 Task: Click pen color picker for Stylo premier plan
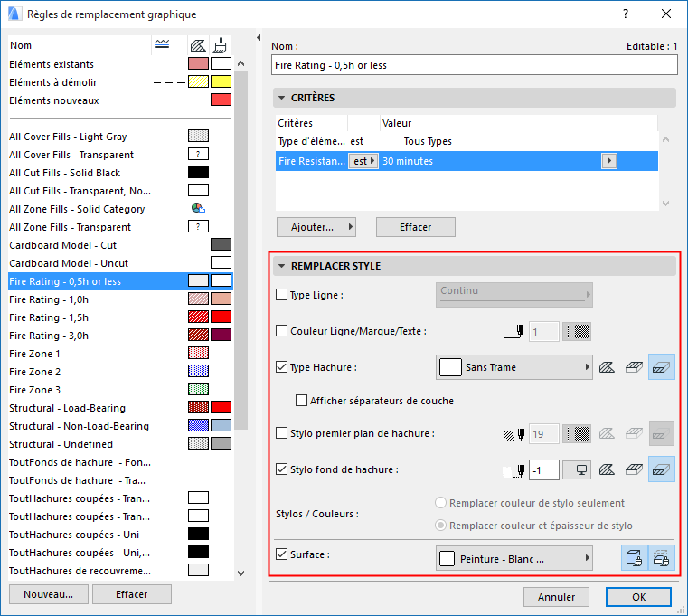(x=577, y=434)
